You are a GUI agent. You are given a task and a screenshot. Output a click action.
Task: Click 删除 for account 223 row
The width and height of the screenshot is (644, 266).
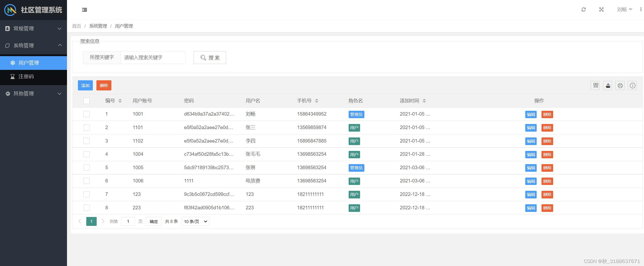pyautogui.click(x=547, y=208)
